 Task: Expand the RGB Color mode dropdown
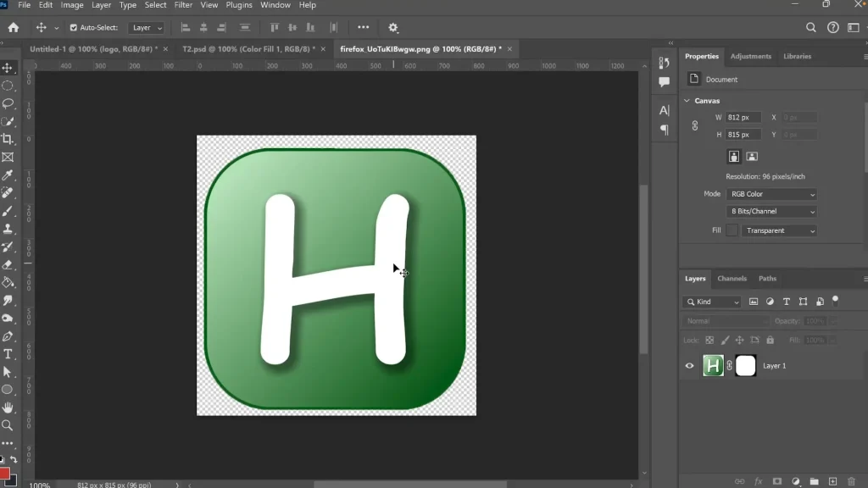[771, 194]
